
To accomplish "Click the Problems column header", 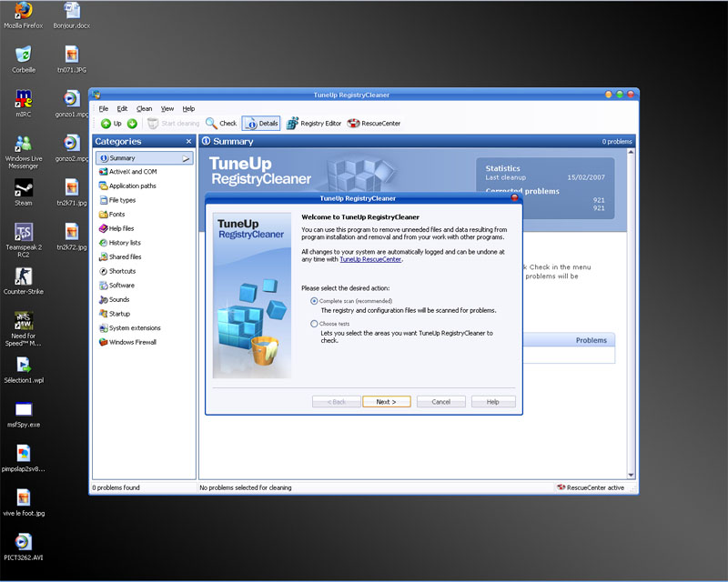I will 591,341.
